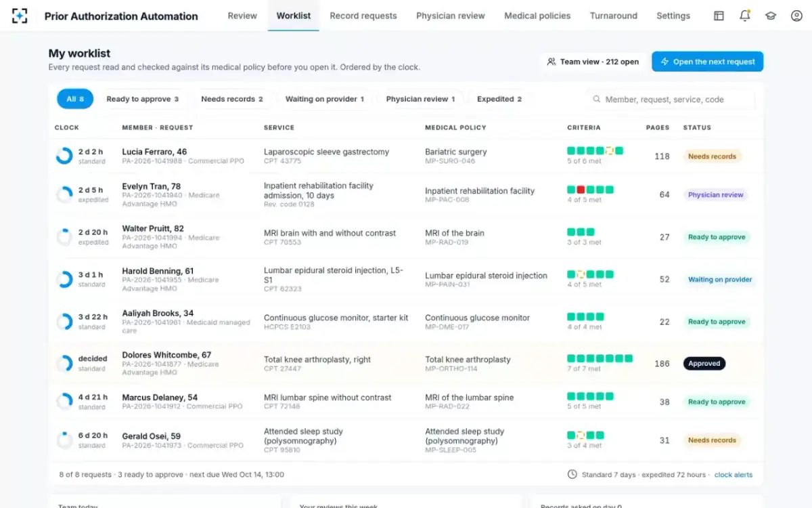
Task: Click criteria squares for Gerald Osei
Action: pyautogui.click(x=585, y=436)
